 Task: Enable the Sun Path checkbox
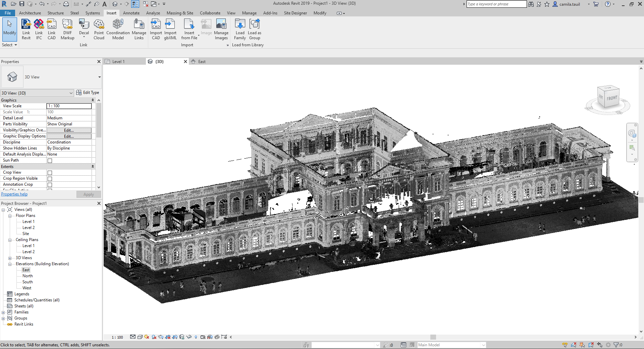click(49, 160)
